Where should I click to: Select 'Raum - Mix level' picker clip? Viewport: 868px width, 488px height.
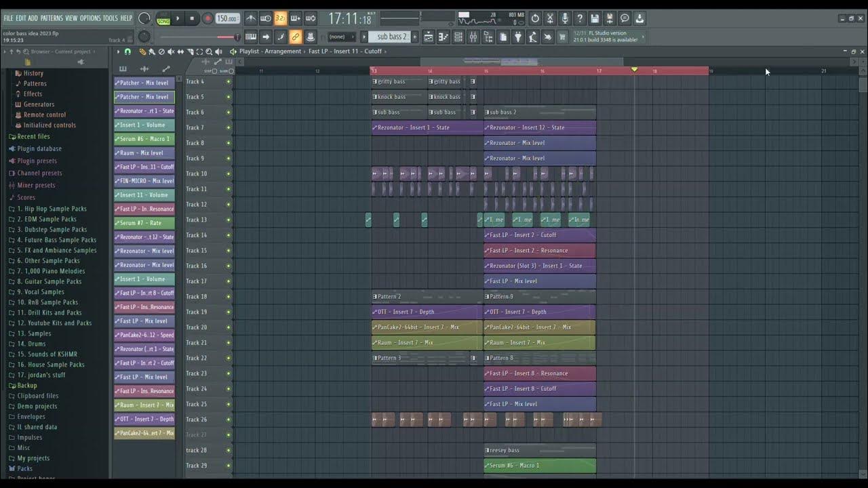pos(144,153)
